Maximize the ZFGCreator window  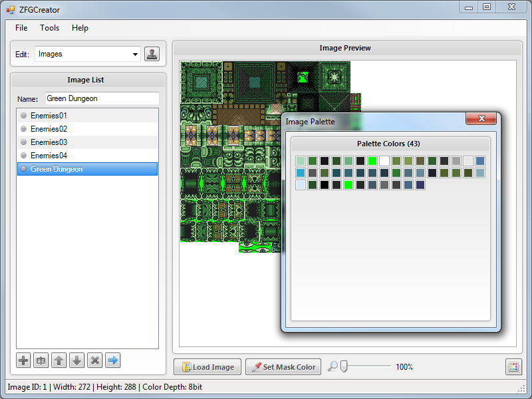[487, 7]
